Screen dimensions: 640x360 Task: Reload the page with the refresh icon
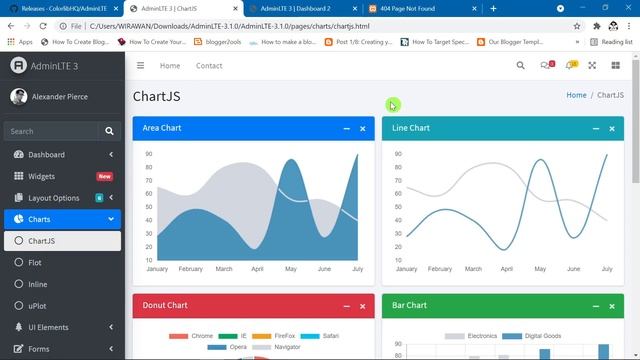click(x=43, y=26)
